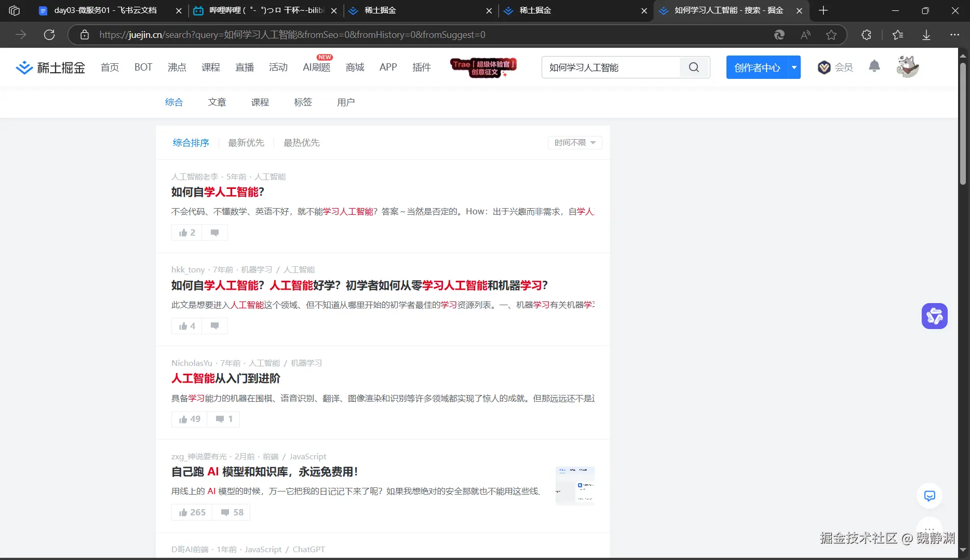Click the floating AI assistant icon
The width and height of the screenshot is (970, 560).
pos(934,316)
